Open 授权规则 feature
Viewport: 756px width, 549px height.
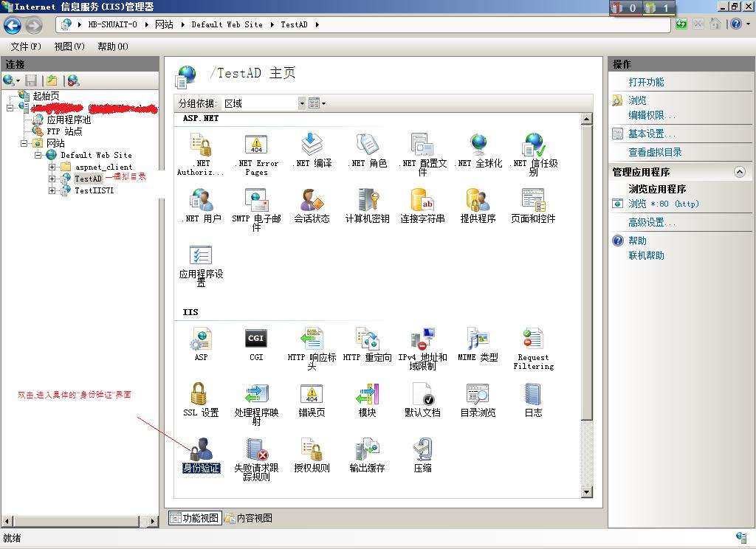point(312,455)
